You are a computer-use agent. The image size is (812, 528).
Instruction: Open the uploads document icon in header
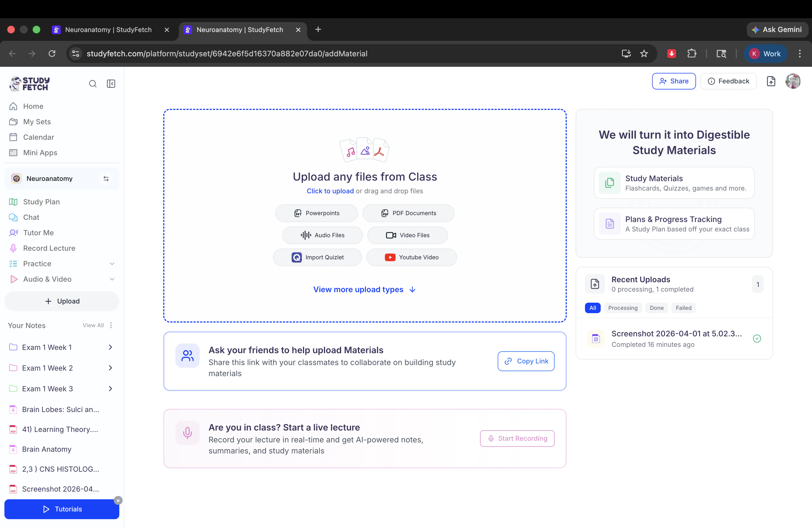click(x=771, y=81)
